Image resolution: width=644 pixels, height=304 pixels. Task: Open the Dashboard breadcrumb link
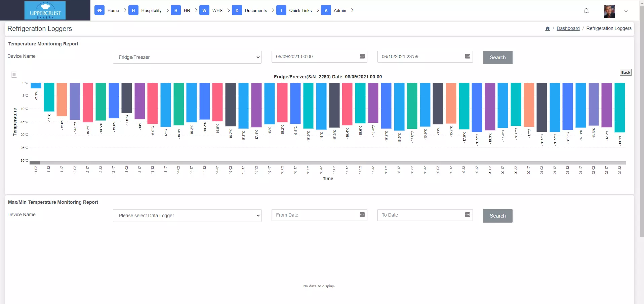pos(568,28)
